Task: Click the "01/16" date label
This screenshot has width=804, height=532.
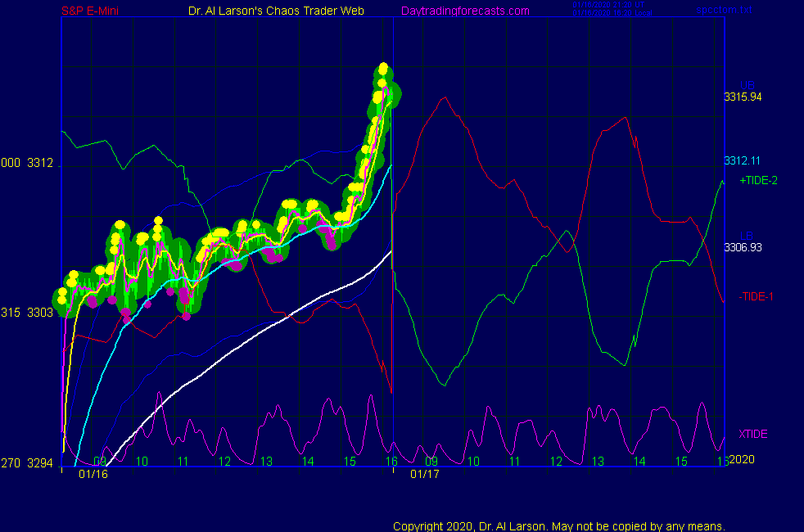Action: tap(93, 474)
